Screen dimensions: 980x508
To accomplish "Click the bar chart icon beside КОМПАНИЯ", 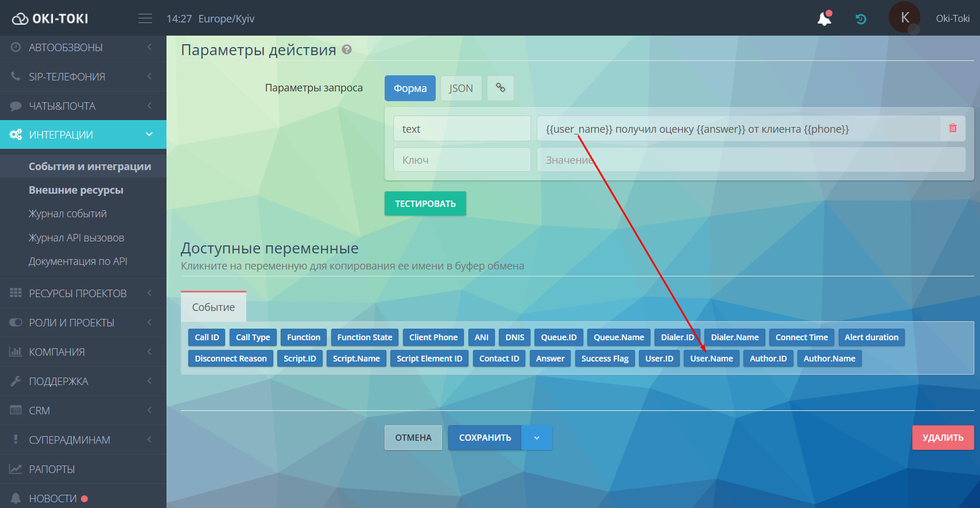I will click(x=16, y=352).
